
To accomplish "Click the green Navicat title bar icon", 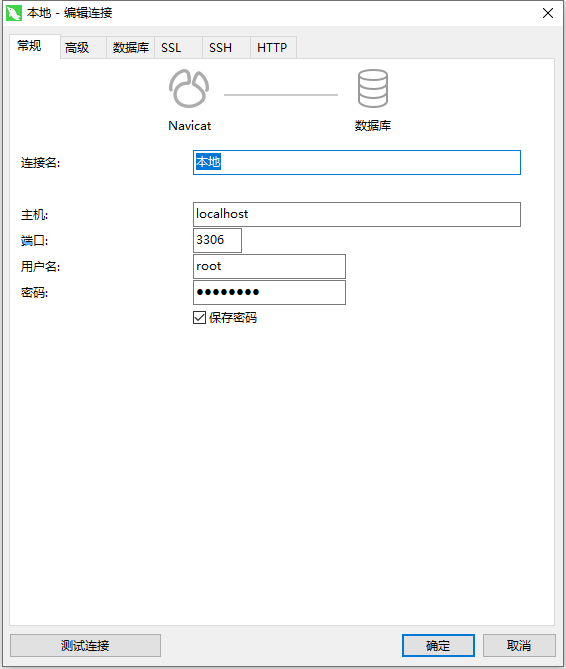I will (x=14, y=13).
